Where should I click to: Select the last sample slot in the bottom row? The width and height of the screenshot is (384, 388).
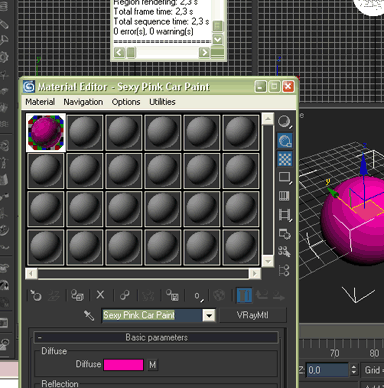click(241, 247)
